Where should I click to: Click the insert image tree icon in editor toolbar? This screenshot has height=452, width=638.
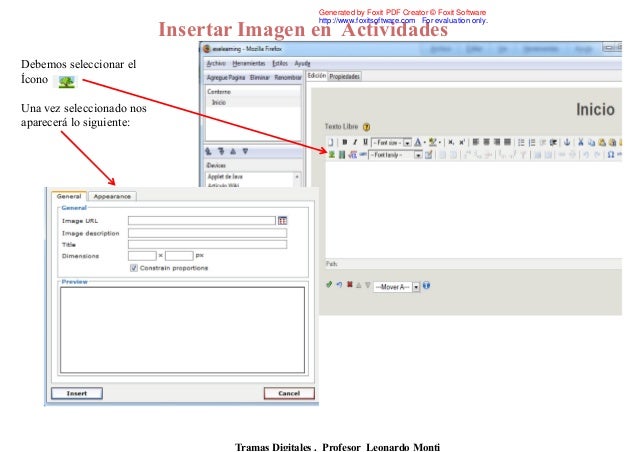(x=332, y=155)
